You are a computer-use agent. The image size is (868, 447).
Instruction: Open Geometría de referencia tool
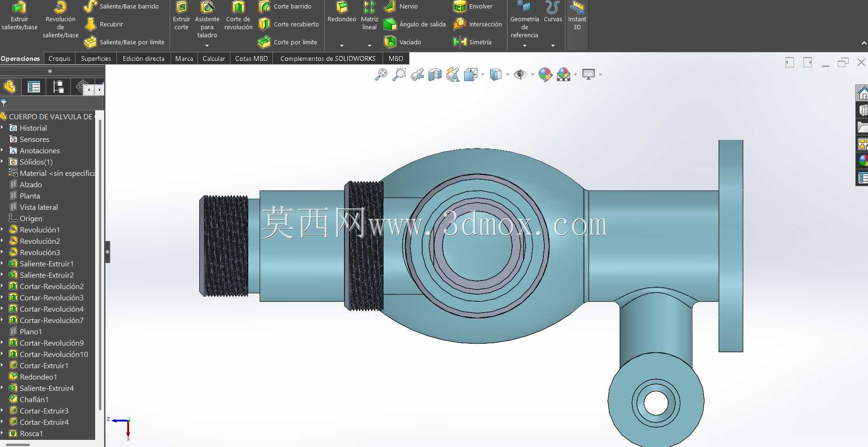(x=524, y=20)
